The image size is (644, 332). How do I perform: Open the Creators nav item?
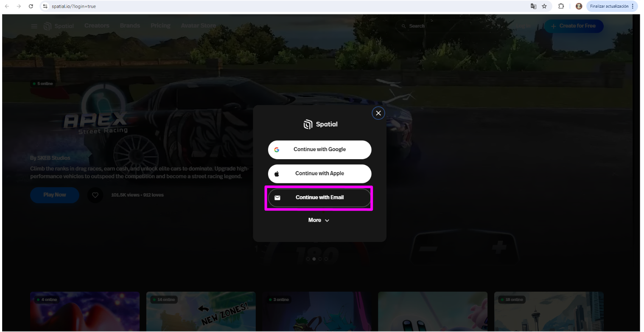(x=97, y=25)
